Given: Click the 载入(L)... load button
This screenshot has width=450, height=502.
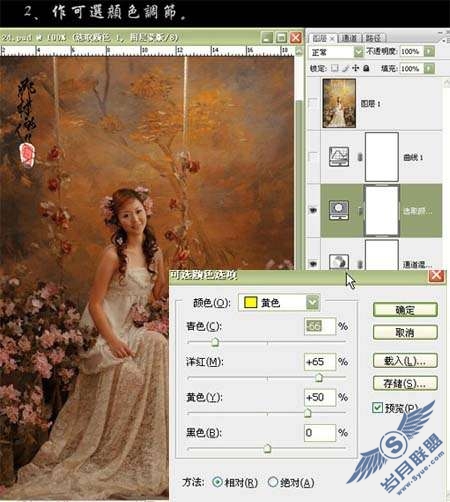Looking at the screenshot, I should tap(405, 361).
